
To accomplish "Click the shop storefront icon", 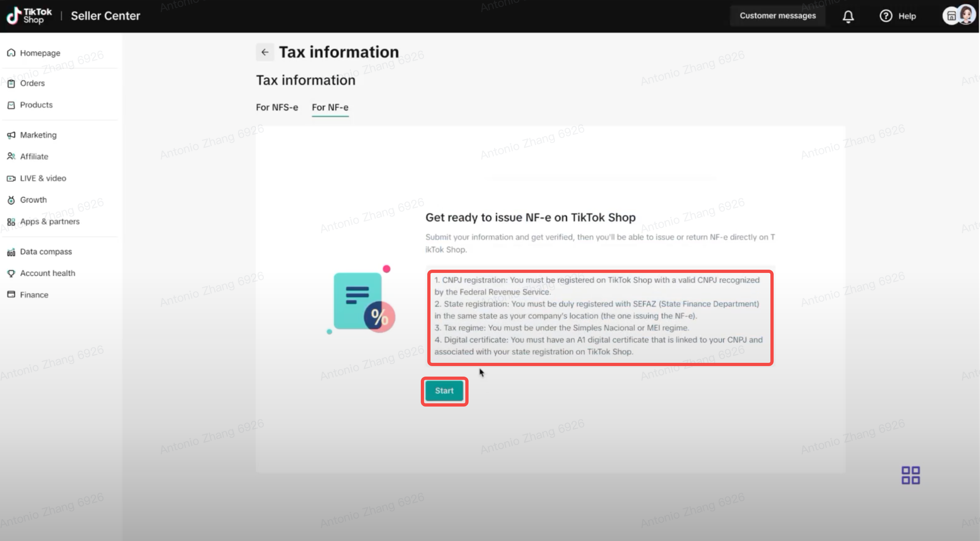I will tap(951, 16).
